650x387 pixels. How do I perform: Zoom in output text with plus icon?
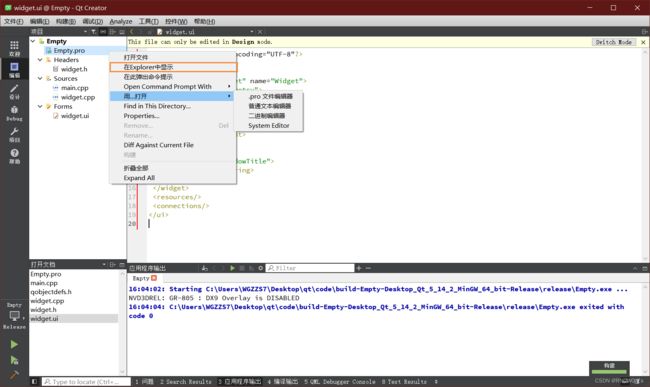(x=359, y=268)
